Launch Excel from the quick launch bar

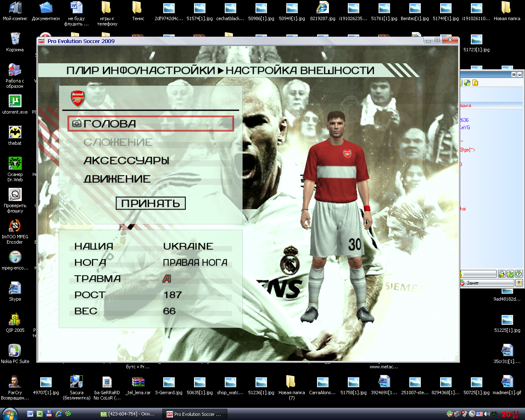pos(40,414)
